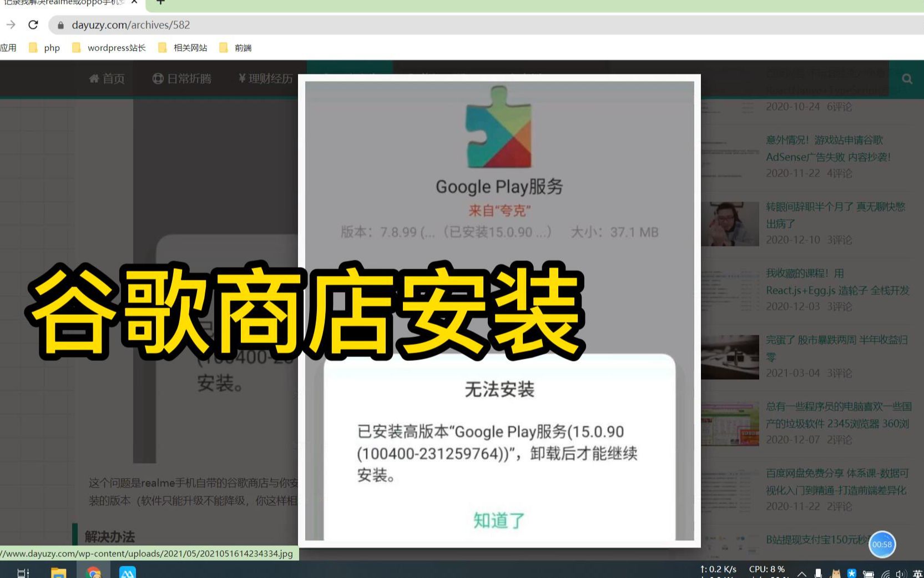The image size is (924, 578).
Task: Open the Wi-Fi network tray icon
Action: [886, 574]
